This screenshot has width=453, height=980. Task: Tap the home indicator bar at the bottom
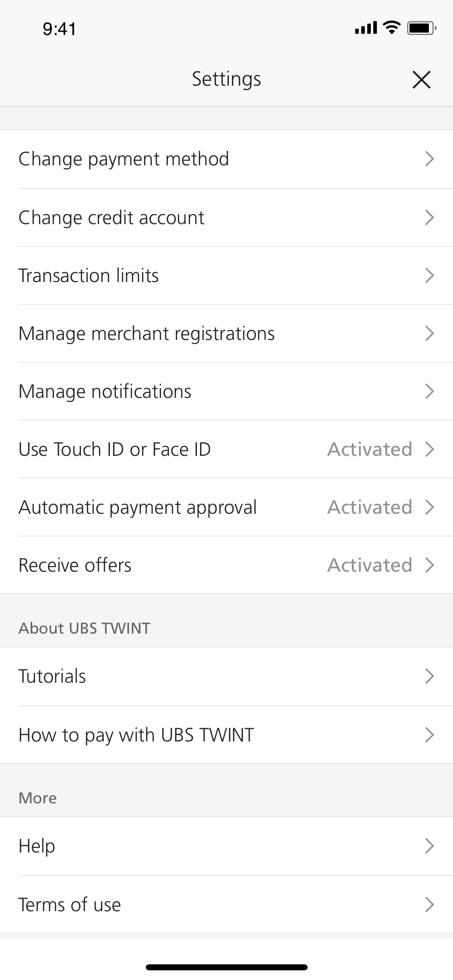pos(226,967)
